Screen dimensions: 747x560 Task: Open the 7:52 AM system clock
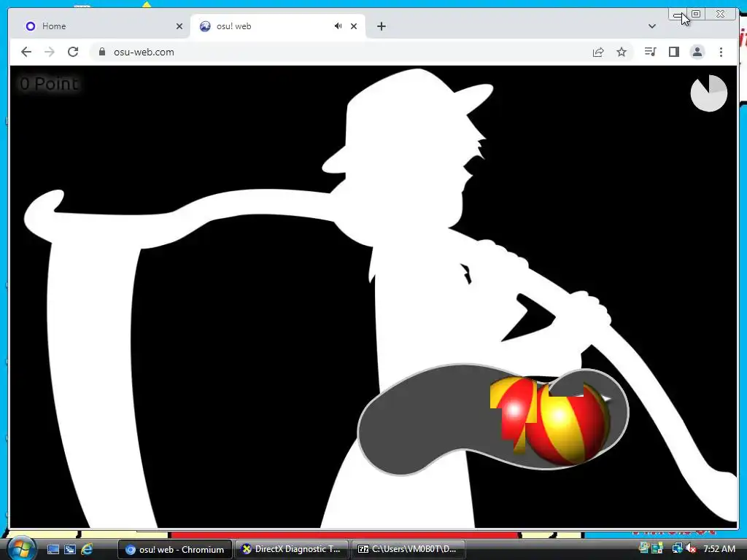pyautogui.click(x=719, y=549)
